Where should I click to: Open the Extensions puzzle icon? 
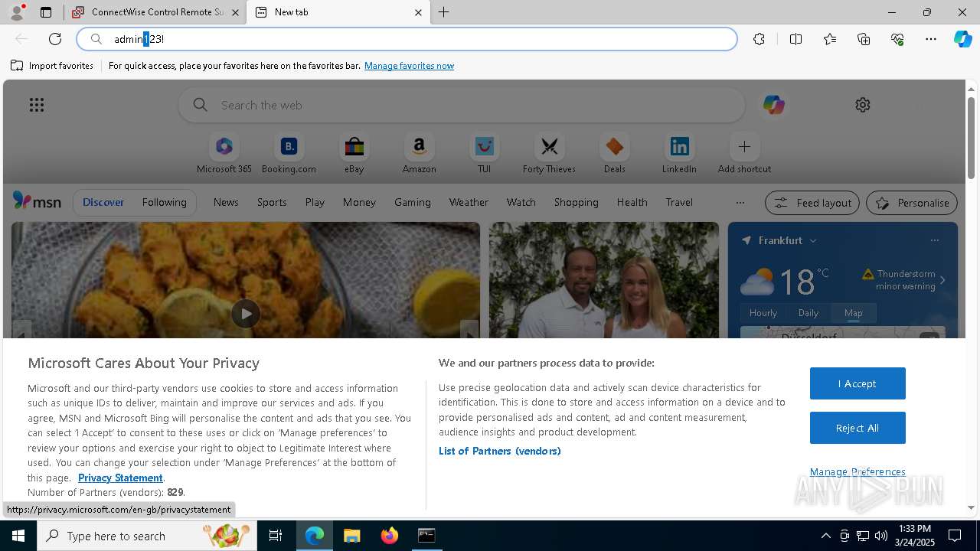point(759,39)
